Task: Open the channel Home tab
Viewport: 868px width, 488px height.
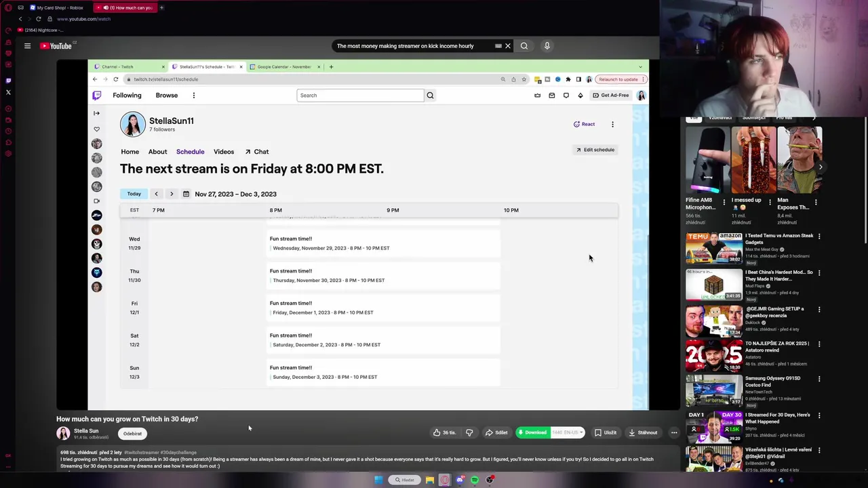Action: click(x=130, y=152)
